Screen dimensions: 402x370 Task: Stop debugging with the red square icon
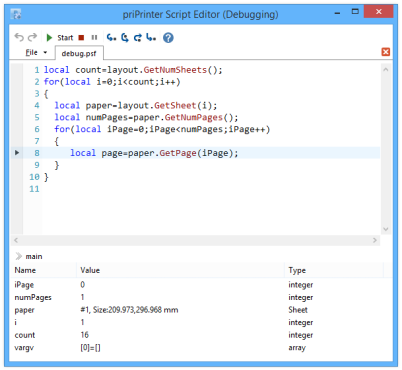(x=81, y=38)
